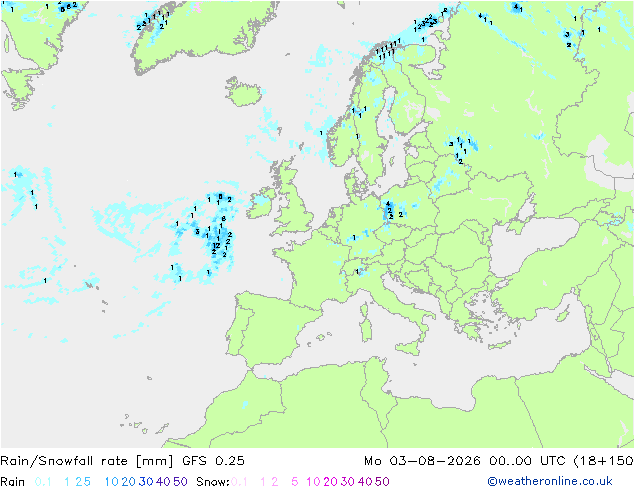Pick the Rain legend 1 value
This screenshot has width=634, height=490.
pos(67,482)
